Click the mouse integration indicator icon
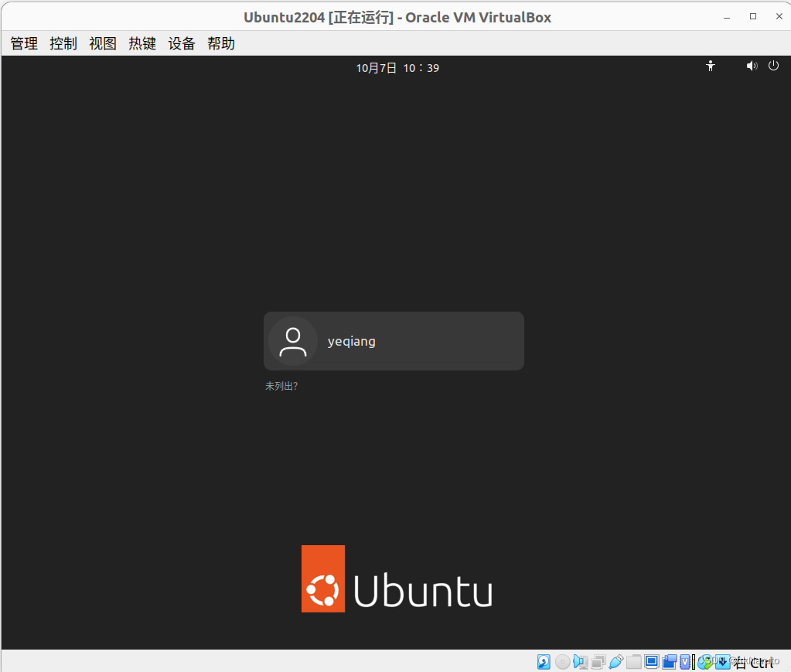 (705, 661)
